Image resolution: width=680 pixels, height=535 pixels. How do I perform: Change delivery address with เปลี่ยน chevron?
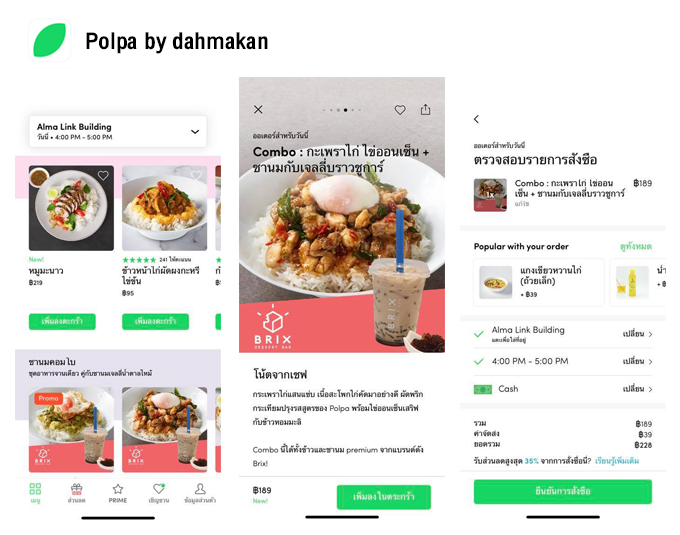[638, 334]
